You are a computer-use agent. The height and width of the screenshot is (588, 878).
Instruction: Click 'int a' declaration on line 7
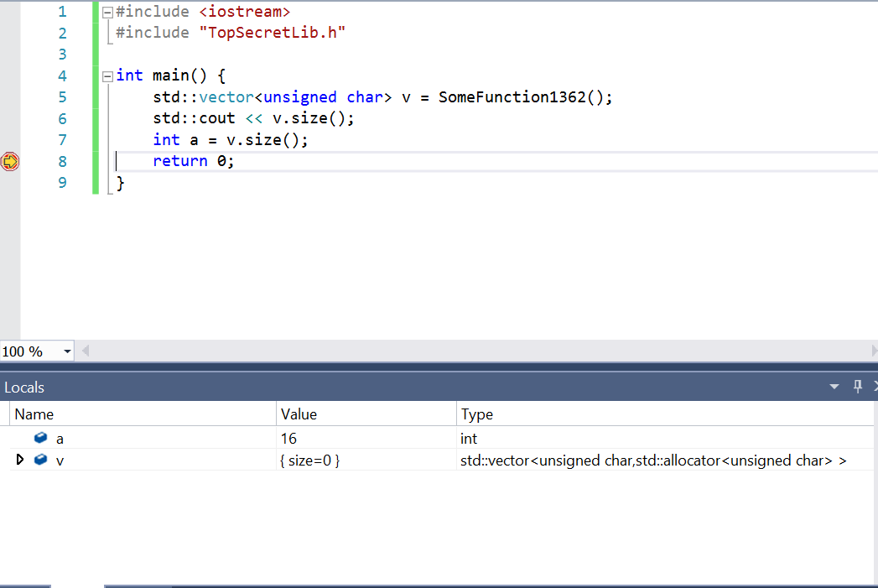pyautogui.click(x=175, y=140)
